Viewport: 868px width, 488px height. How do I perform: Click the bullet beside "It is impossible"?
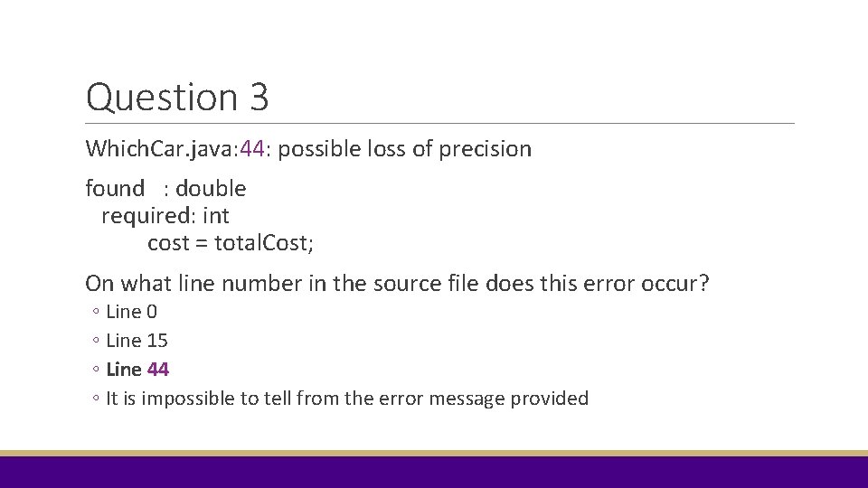tap(96, 398)
